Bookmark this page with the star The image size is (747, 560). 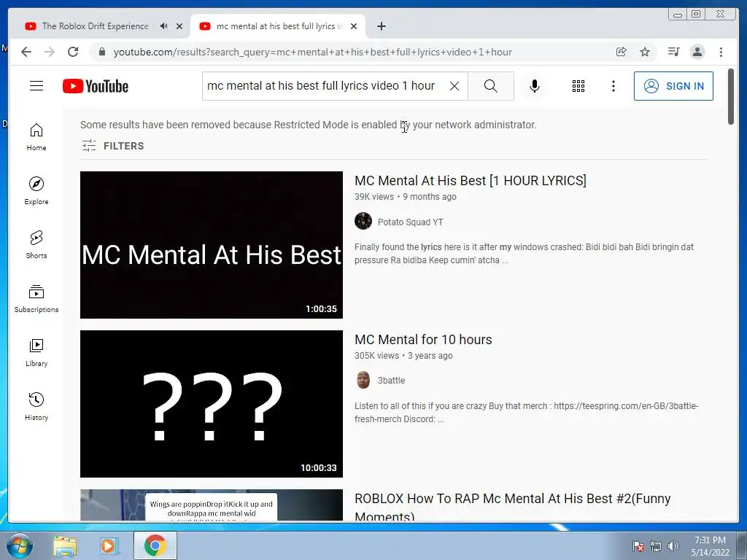[645, 52]
